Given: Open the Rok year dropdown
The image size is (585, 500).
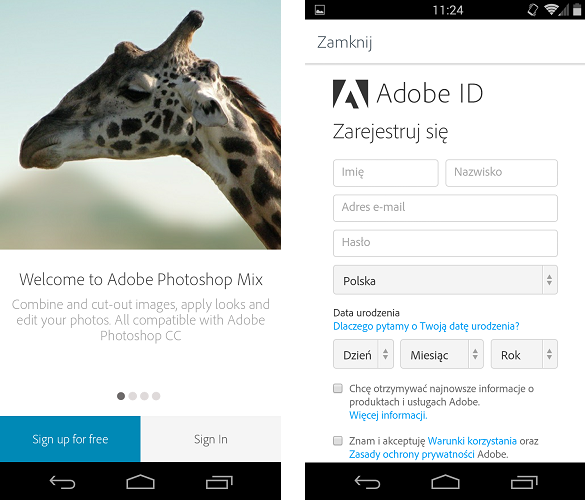Looking at the screenshot, I should [x=524, y=354].
